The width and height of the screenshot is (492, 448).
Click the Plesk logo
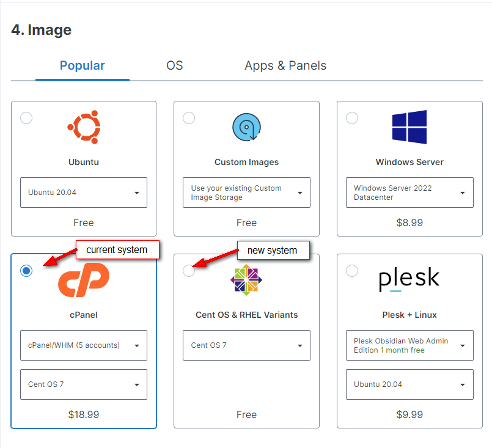click(409, 280)
